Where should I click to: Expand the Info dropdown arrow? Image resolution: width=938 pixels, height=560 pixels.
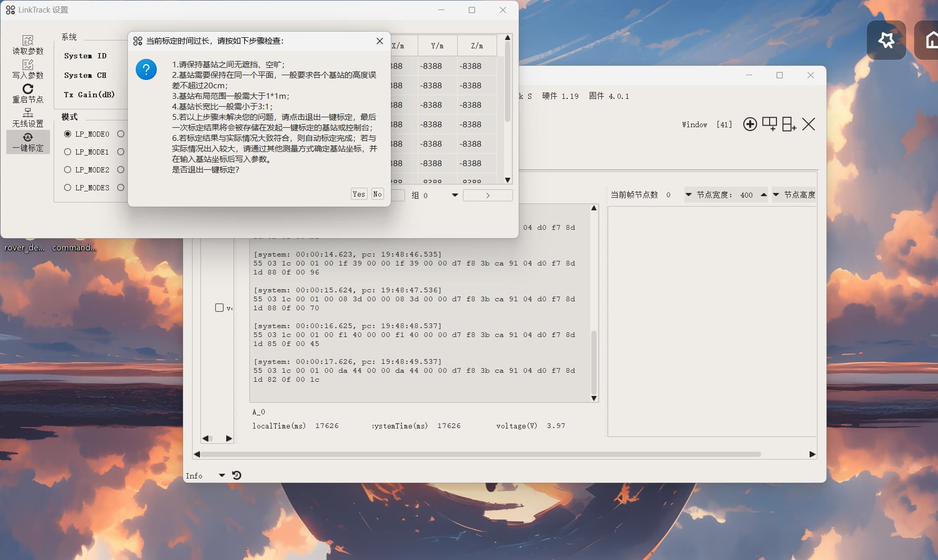point(221,475)
